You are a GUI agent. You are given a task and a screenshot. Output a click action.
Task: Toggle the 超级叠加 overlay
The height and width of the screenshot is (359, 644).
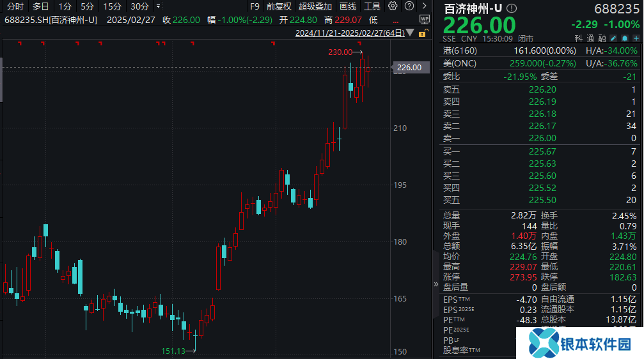[315, 6]
